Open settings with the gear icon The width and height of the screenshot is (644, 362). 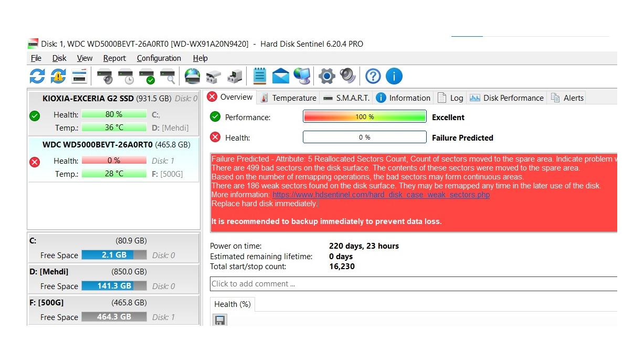[326, 76]
